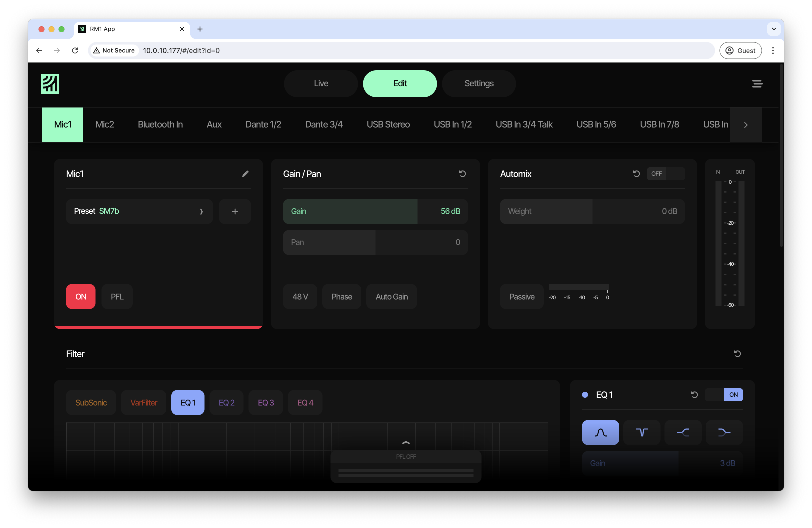
Task: Reset the Filter section
Action: coord(737,354)
